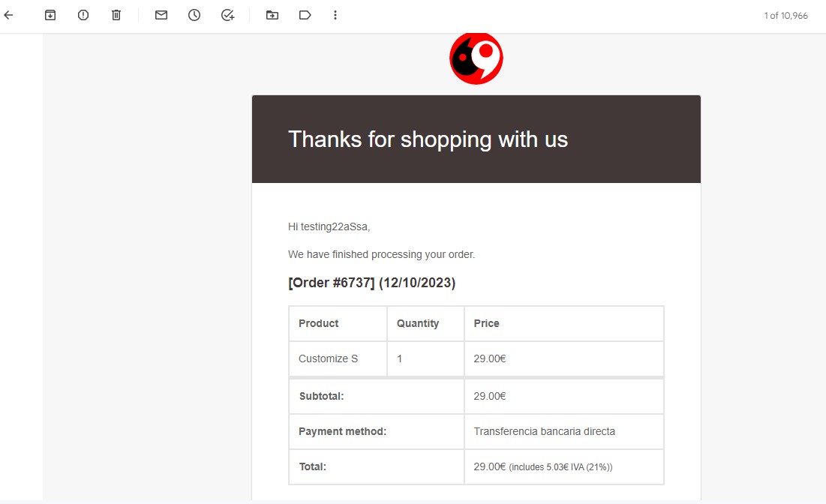Mark the email as unread
Screen dimensions: 826x504
[161, 15]
